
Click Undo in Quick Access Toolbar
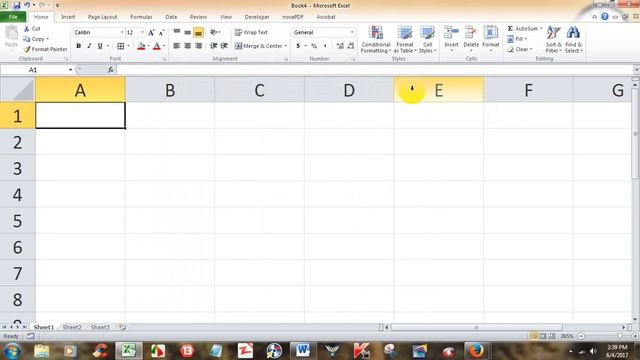coord(27,5)
